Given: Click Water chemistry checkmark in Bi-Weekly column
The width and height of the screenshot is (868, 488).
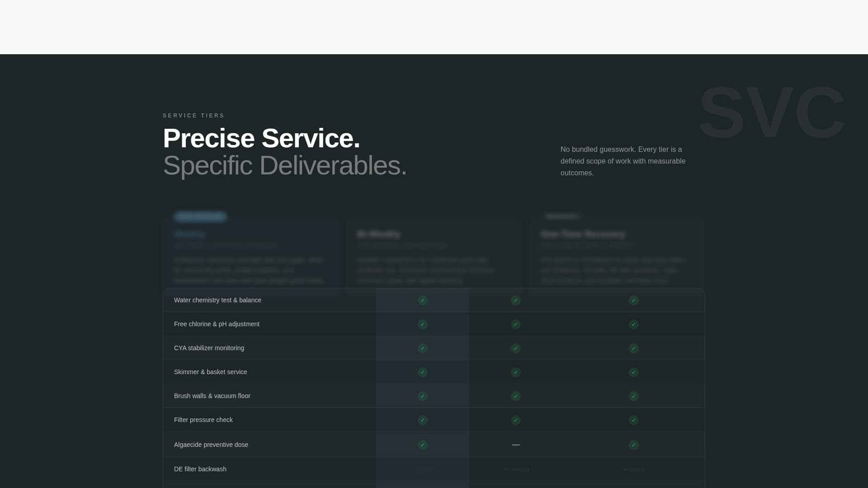Looking at the screenshot, I should (x=516, y=300).
